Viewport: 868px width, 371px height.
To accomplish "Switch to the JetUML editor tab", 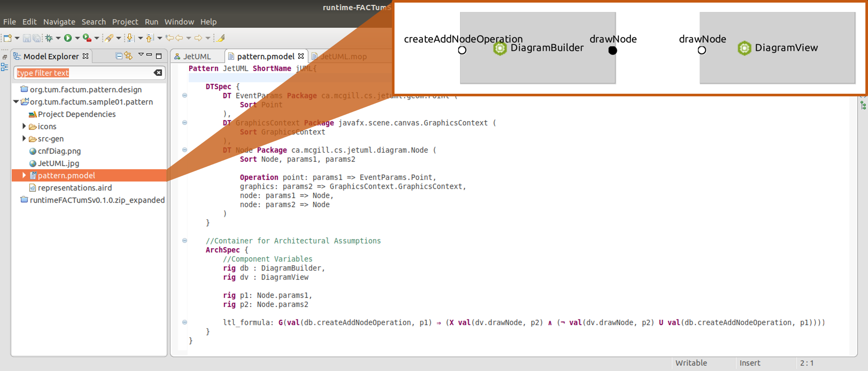I will pyautogui.click(x=197, y=56).
